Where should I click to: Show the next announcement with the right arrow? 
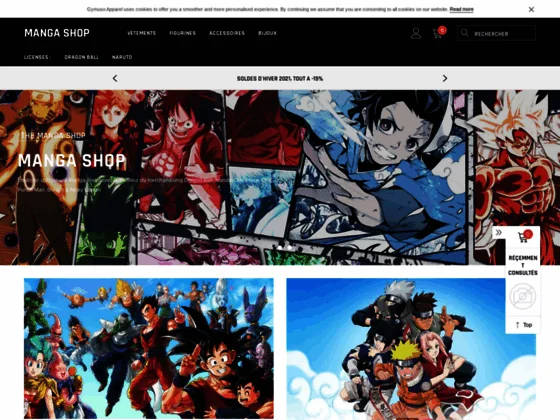(x=445, y=78)
